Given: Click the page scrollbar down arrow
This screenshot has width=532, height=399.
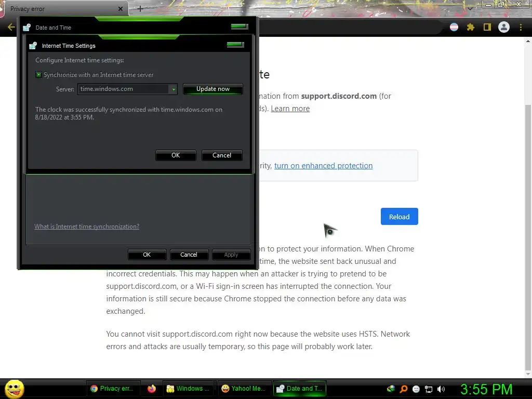Looking at the screenshot, I should pyautogui.click(x=528, y=374).
